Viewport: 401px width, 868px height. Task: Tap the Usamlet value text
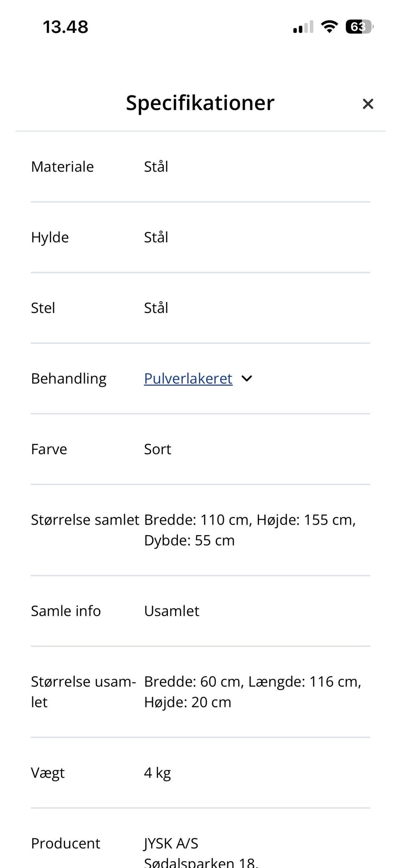[x=172, y=611]
